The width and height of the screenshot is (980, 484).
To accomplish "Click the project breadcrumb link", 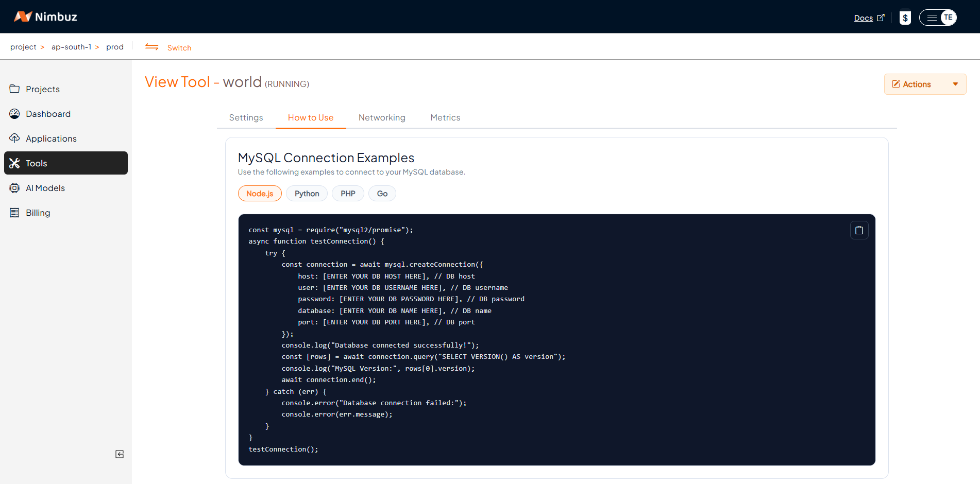I will pyautogui.click(x=23, y=47).
